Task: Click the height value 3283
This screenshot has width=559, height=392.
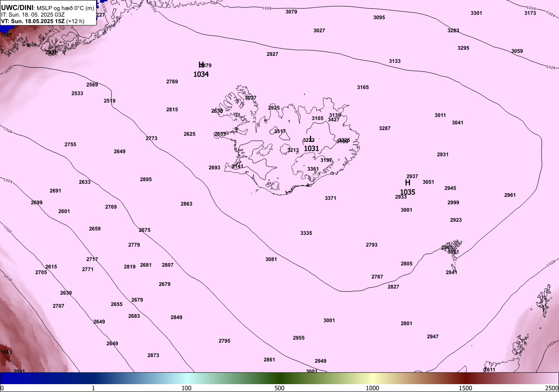Action: pos(453,31)
